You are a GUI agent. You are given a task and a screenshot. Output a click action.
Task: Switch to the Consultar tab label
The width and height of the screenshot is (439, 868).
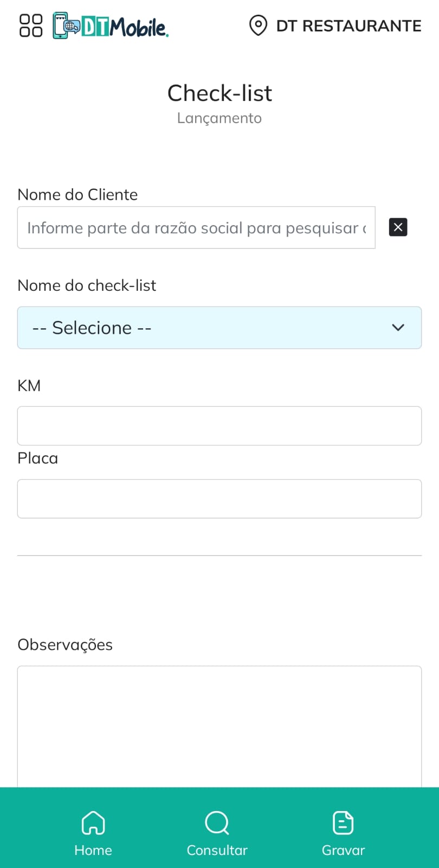(217, 850)
